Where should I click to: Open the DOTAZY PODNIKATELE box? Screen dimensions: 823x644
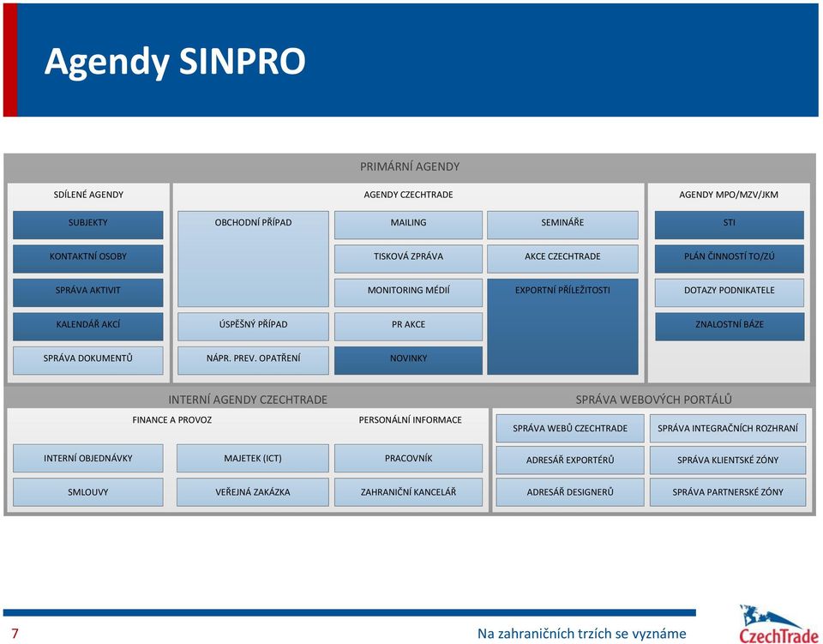729,292
